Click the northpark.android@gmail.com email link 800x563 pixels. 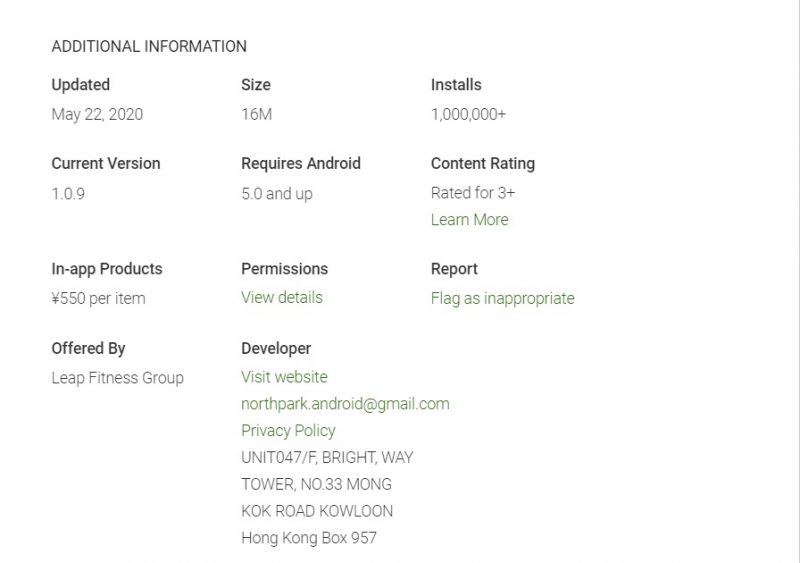click(x=345, y=404)
